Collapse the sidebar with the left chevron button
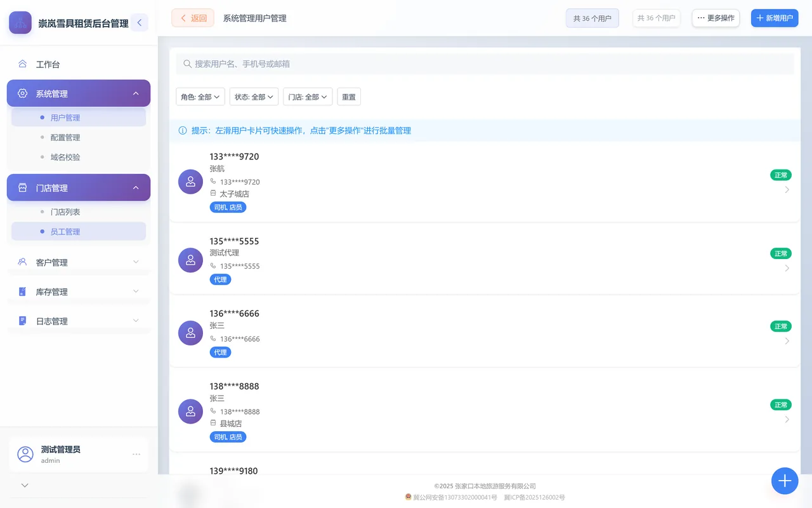812x508 pixels. coord(139,23)
